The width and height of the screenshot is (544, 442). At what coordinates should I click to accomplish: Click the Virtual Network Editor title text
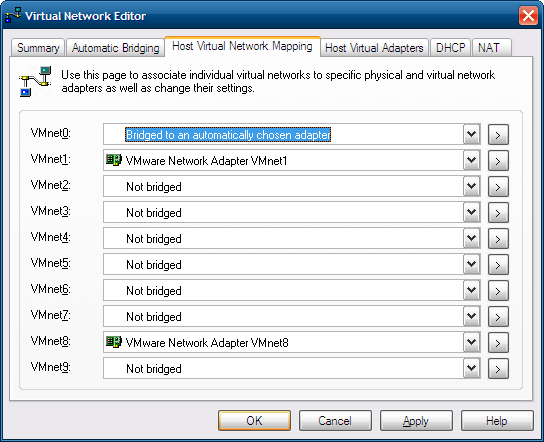tap(85, 16)
